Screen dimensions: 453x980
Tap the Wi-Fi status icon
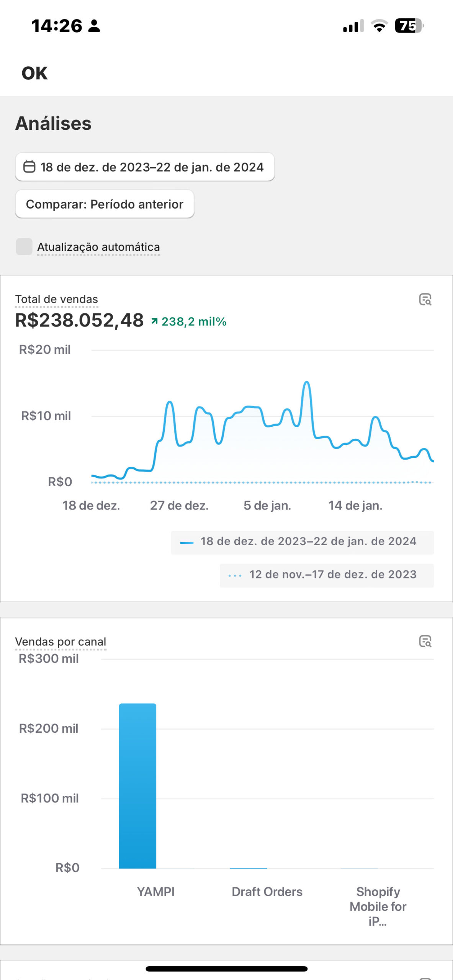coord(379,26)
